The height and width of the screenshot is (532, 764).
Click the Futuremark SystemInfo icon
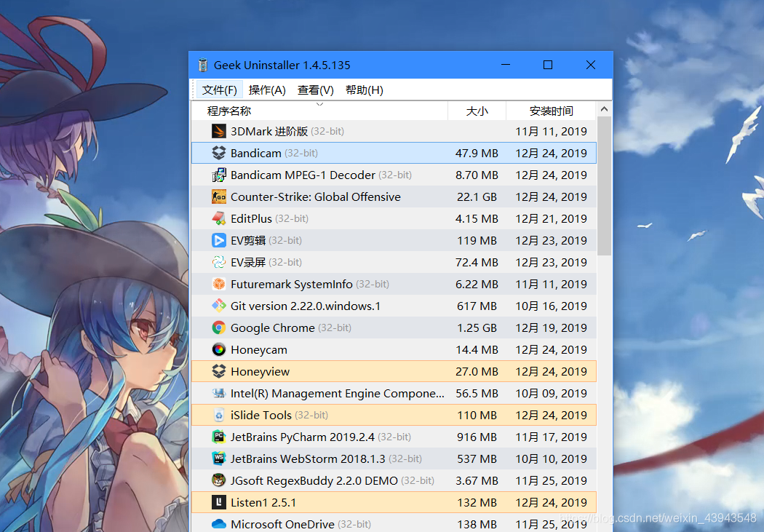pos(219,284)
